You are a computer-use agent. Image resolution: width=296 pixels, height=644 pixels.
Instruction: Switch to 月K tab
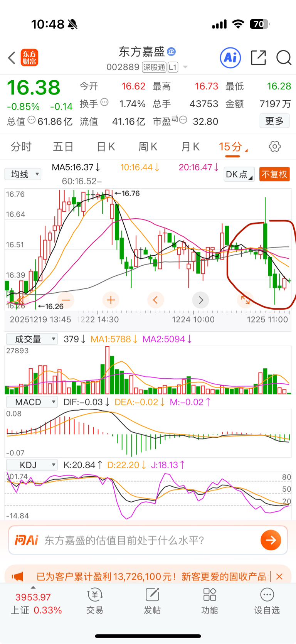click(x=190, y=147)
